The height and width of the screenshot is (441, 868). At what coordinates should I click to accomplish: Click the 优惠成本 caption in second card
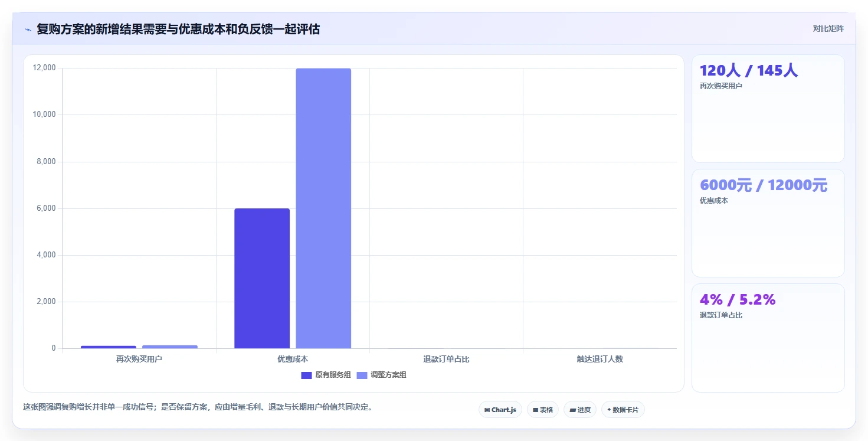tap(714, 201)
